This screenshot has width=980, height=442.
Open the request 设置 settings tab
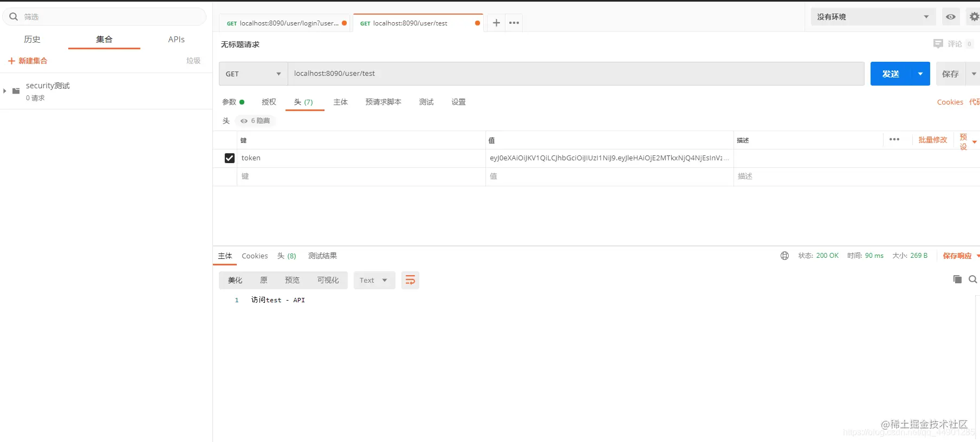pyautogui.click(x=458, y=102)
